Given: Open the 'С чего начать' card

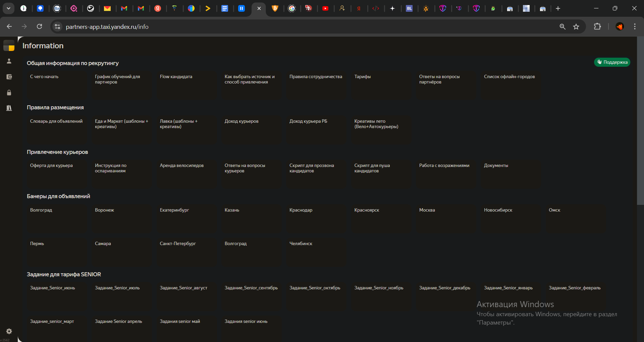Looking at the screenshot, I should coord(56,85).
